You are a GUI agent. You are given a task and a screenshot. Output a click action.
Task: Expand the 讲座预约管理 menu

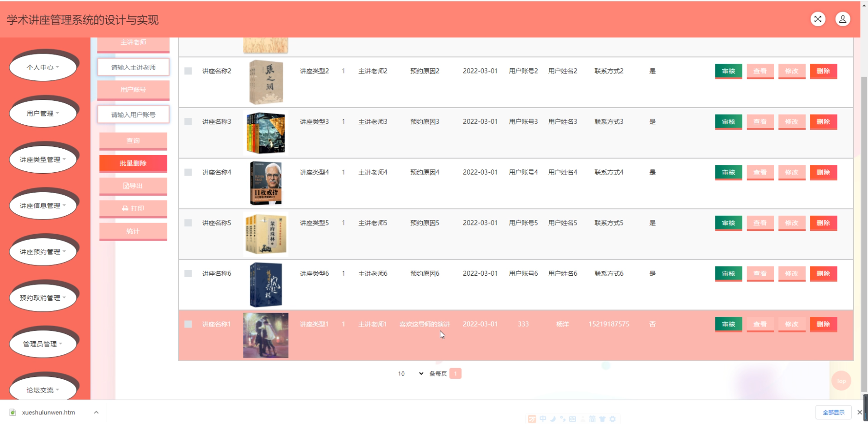43,252
